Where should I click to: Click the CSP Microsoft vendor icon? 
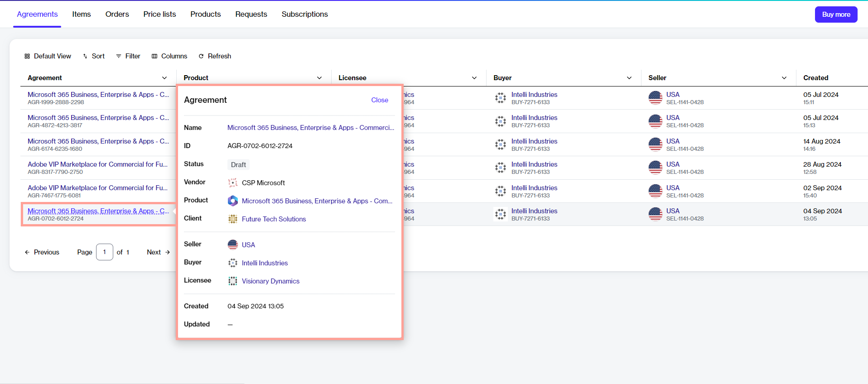[x=232, y=183]
